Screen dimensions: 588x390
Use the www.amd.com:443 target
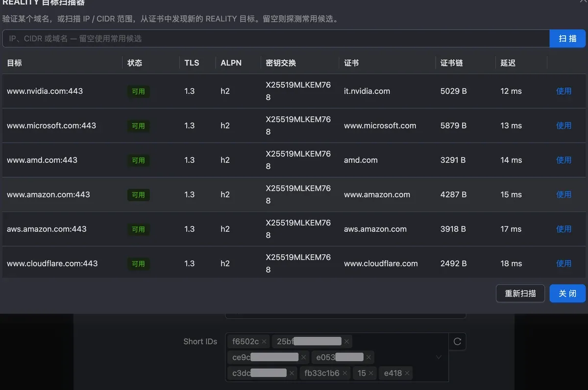pyautogui.click(x=564, y=160)
